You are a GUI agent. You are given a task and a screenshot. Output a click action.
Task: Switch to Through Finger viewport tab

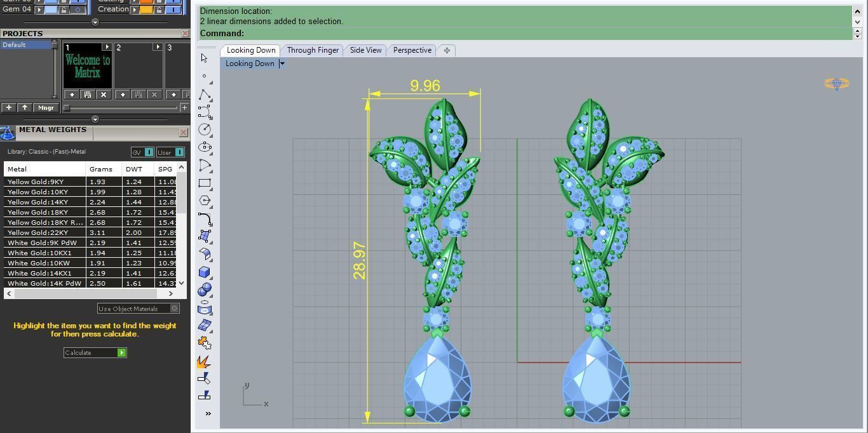313,50
